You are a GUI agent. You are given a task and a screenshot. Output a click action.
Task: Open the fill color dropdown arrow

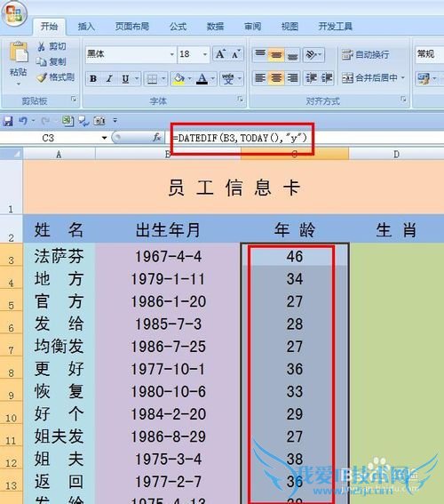[190, 78]
